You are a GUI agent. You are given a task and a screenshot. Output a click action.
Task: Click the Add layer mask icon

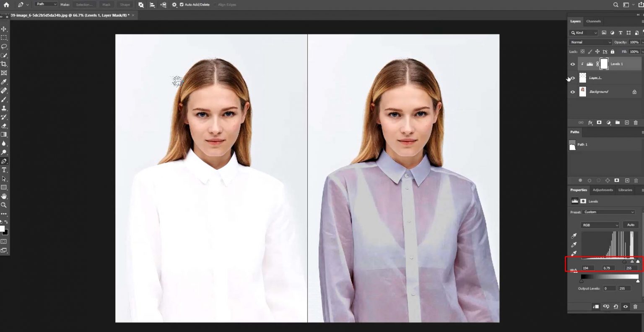(x=599, y=122)
